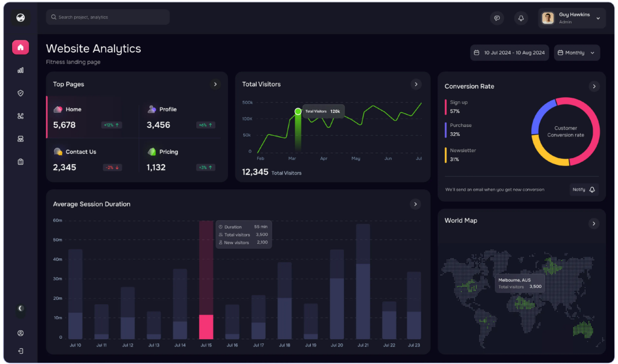Select the Home page stats tile
Screen dimensions: 618x364
pyautogui.click(x=91, y=117)
